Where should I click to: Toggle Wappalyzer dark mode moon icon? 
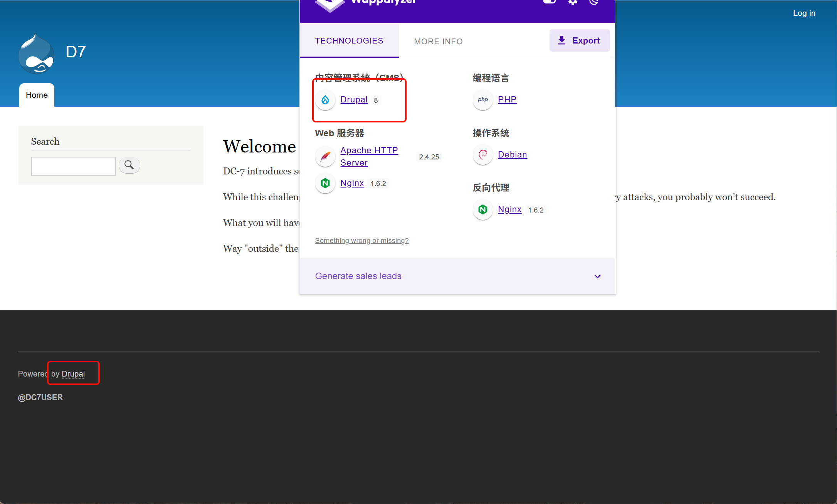click(594, 2)
